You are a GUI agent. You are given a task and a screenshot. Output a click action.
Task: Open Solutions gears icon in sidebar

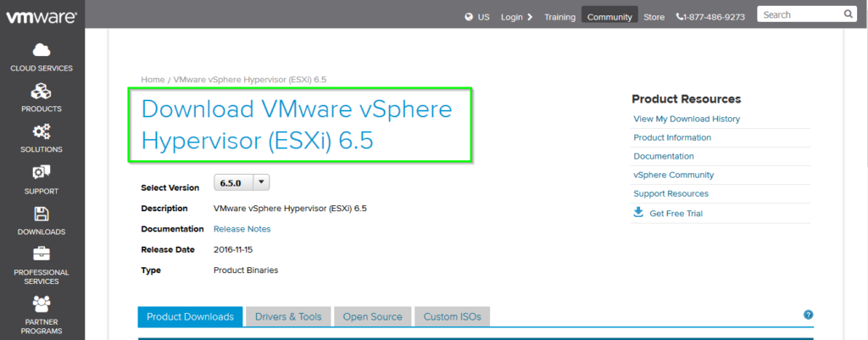click(42, 131)
